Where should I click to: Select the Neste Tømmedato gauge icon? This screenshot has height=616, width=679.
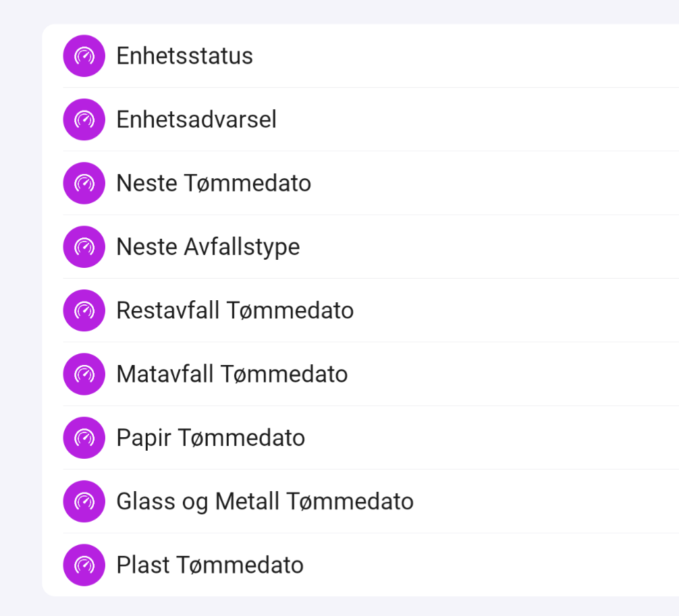84,183
